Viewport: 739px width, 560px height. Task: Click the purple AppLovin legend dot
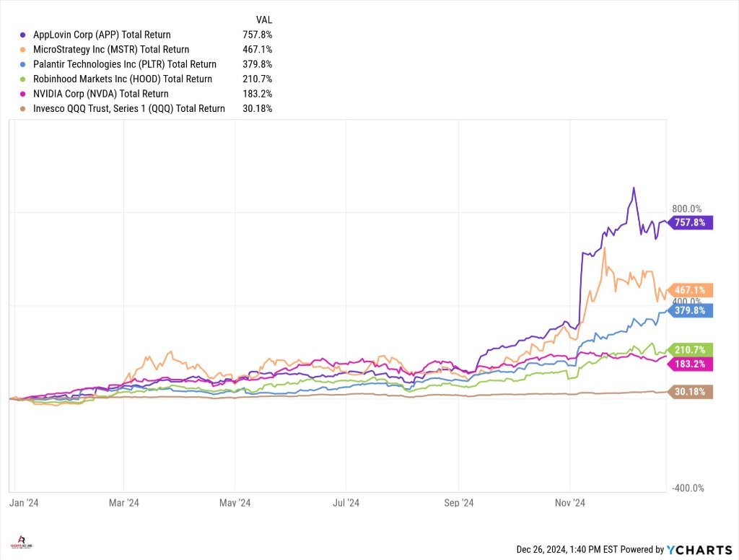click(x=24, y=35)
